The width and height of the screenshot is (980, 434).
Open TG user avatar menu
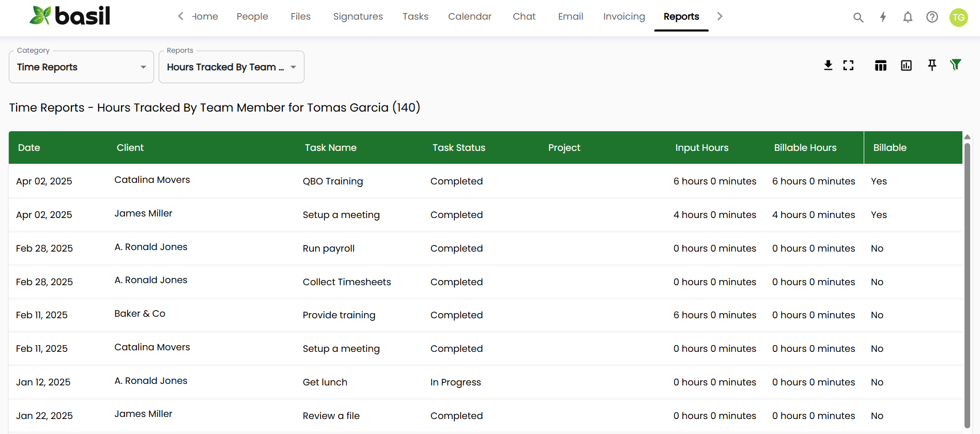[x=958, y=17]
